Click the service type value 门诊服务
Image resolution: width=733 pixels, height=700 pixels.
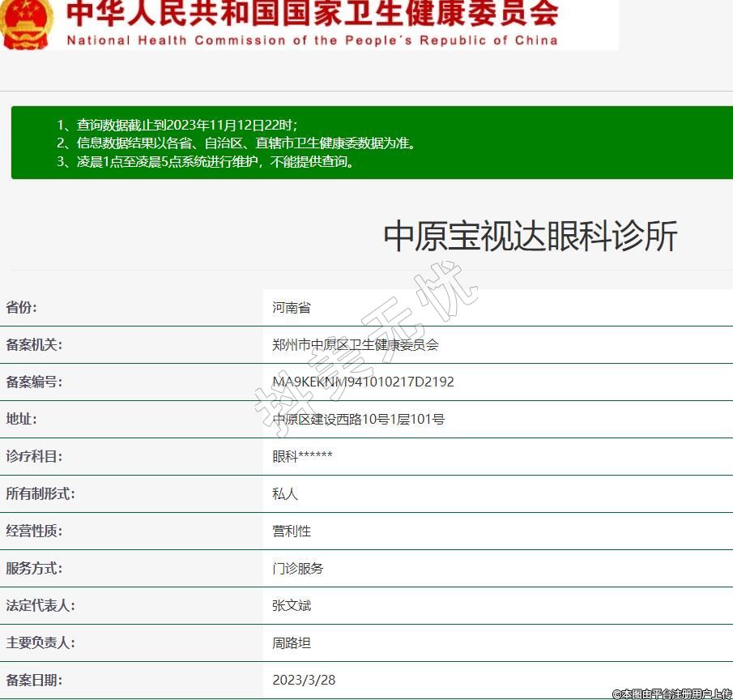pos(297,569)
